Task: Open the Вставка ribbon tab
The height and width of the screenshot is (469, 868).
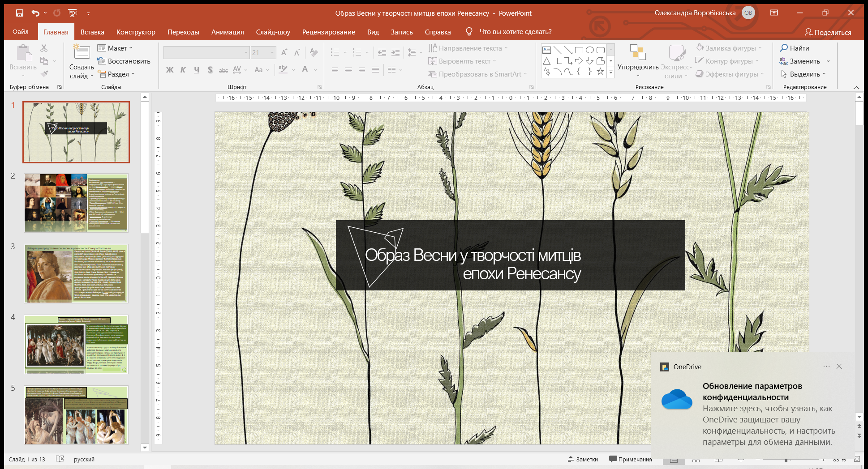Action: point(92,32)
